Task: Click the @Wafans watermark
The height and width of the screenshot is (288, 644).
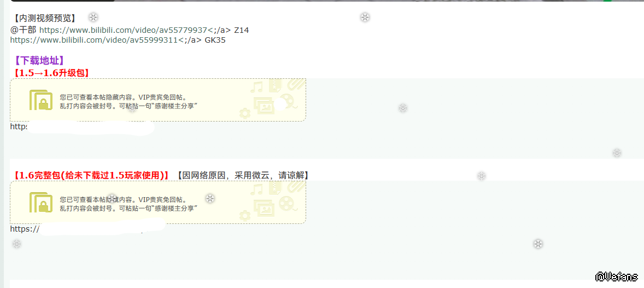Action: [x=616, y=276]
